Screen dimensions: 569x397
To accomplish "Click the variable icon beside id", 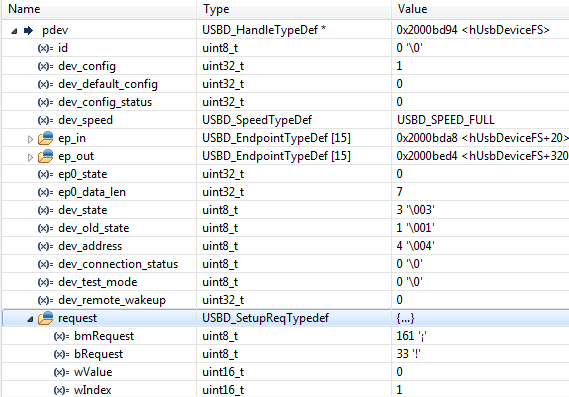I will [45, 48].
